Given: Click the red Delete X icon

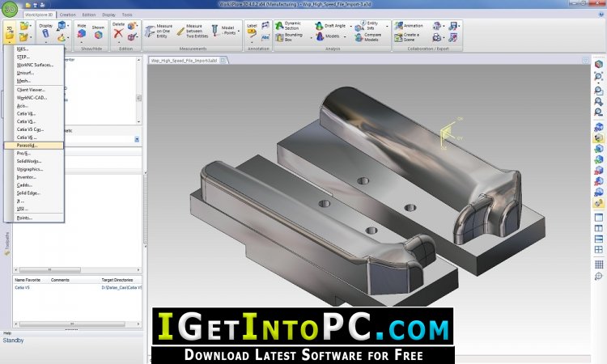Looking at the screenshot, I should coord(118,33).
